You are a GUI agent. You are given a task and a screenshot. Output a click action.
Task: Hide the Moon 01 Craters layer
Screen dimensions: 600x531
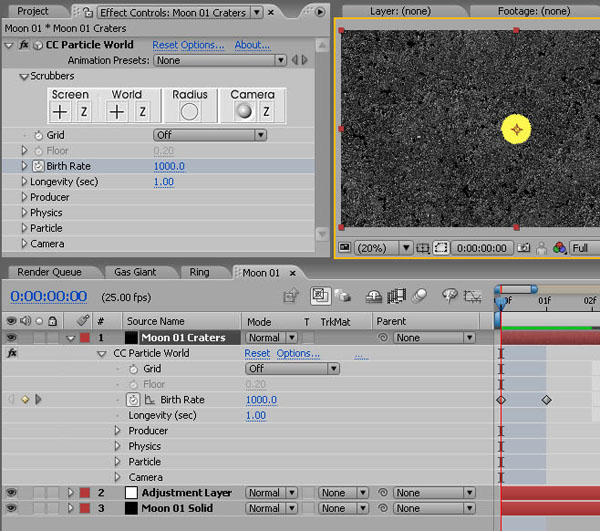point(10,338)
